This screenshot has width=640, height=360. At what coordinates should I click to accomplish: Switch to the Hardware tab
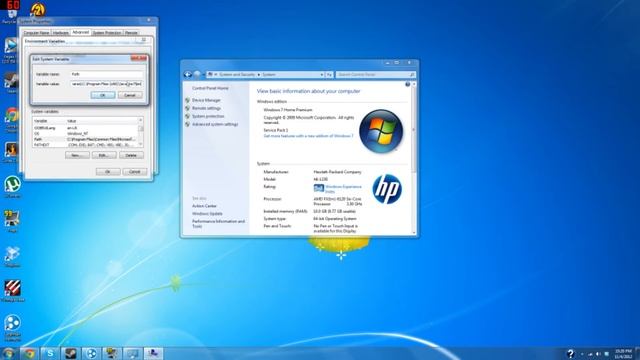pyautogui.click(x=60, y=33)
